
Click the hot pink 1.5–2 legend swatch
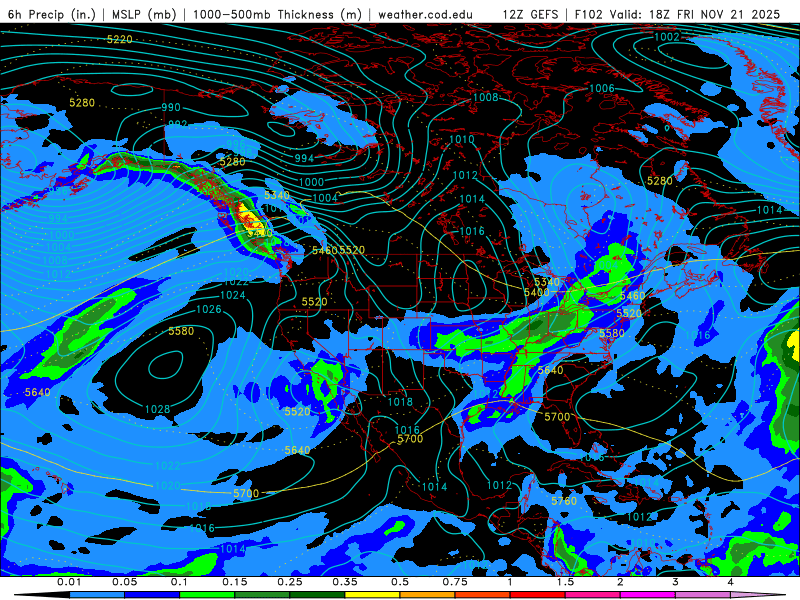(x=593, y=595)
